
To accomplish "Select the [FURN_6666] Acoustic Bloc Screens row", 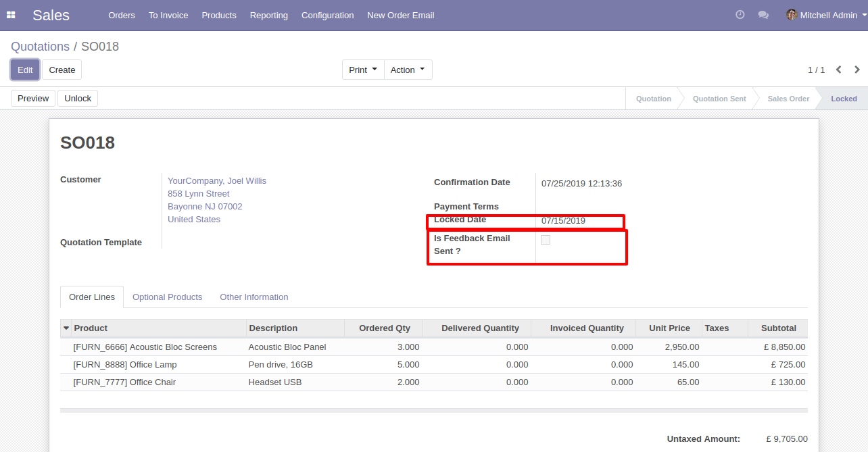I will [x=434, y=347].
